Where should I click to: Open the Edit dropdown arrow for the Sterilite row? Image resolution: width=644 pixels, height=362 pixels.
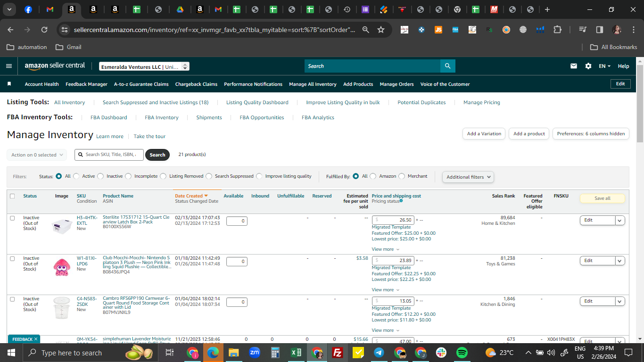coord(620,220)
